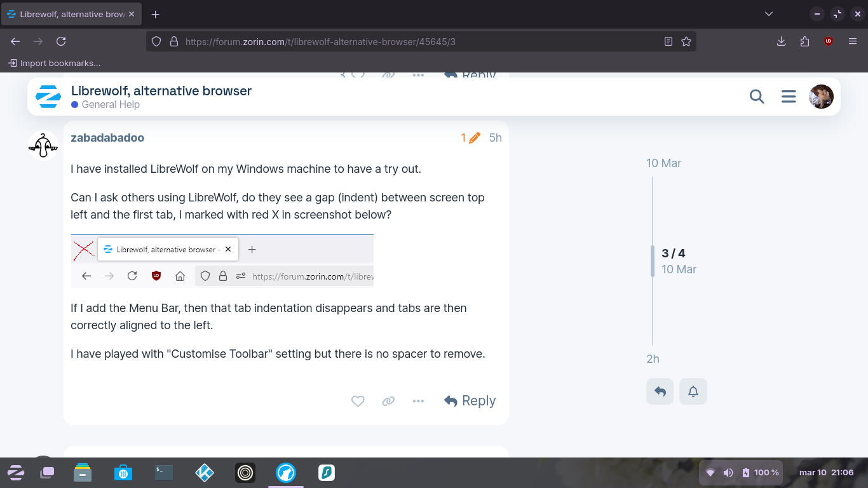Open the tracking protection shield icon
Image resolution: width=868 pixels, height=488 pixels.
(156, 41)
